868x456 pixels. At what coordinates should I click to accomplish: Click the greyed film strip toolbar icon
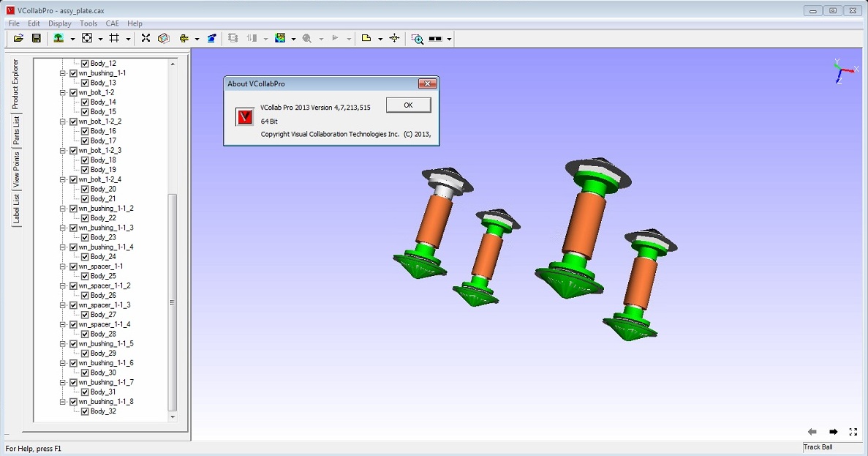pos(233,38)
